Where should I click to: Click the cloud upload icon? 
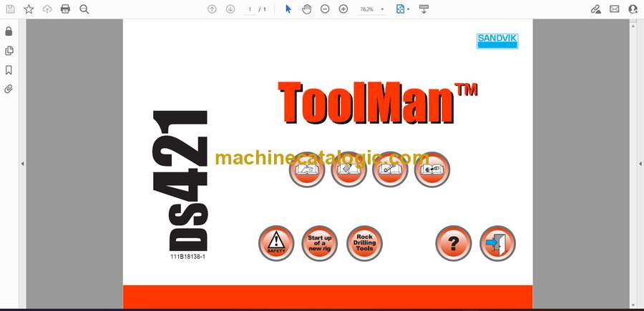click(47, 9)
